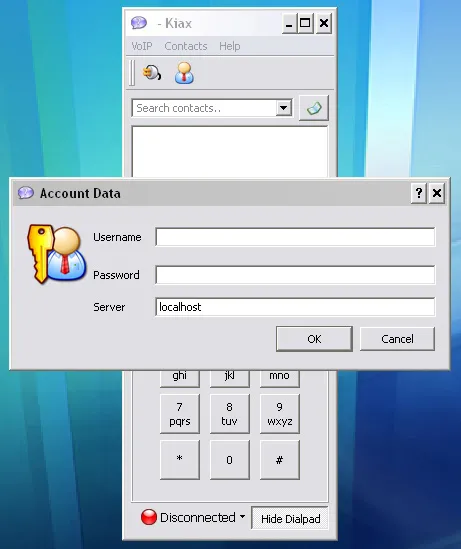Open the Disconnected status dropdown arrow
Image resolution: width=461 pixels, height=549 pixels.
(x=242, y=516)
